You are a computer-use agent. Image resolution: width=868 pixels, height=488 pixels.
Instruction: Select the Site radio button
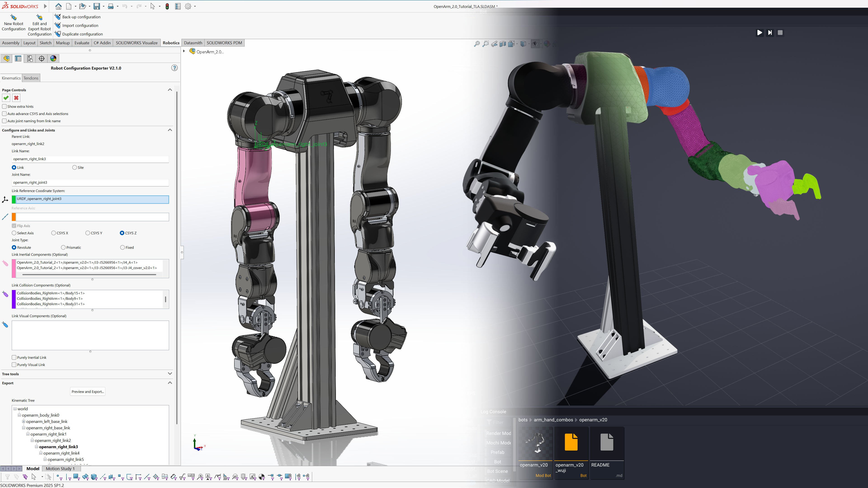[x=74, y=167]
